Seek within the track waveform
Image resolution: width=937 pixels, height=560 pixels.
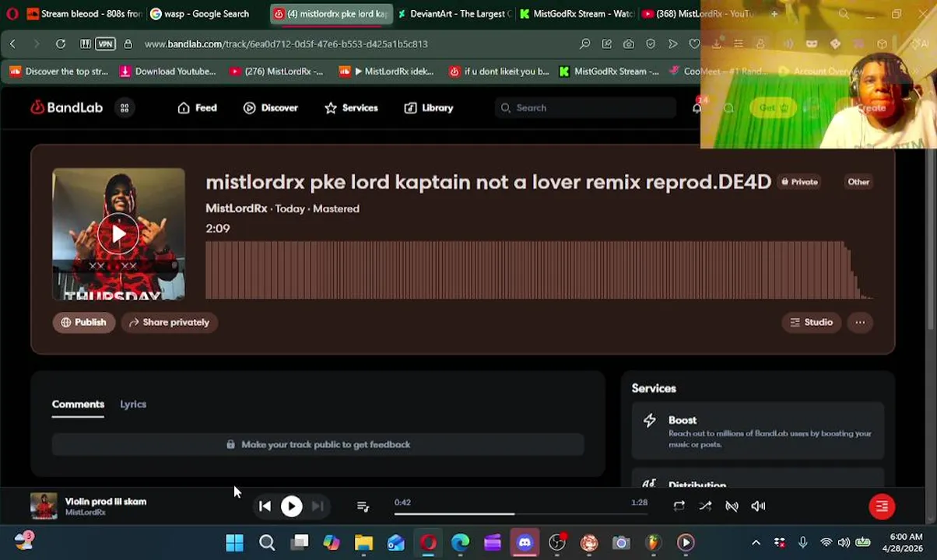click(x=539, y=270)
